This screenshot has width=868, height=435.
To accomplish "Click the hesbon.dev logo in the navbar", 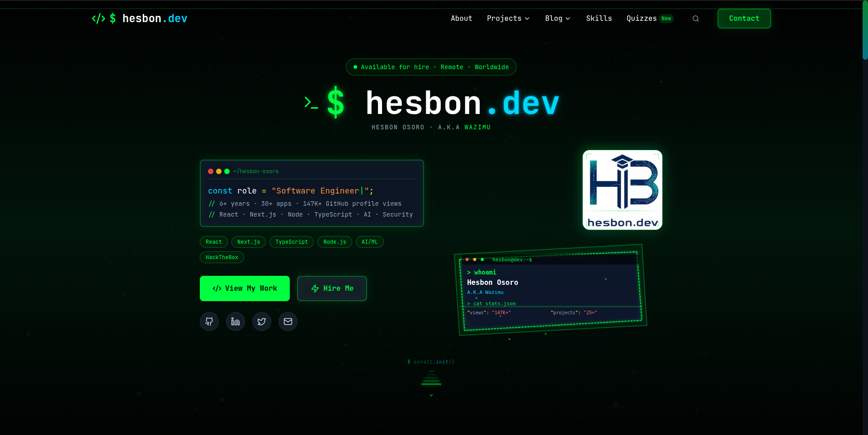I will pos(139,19).
